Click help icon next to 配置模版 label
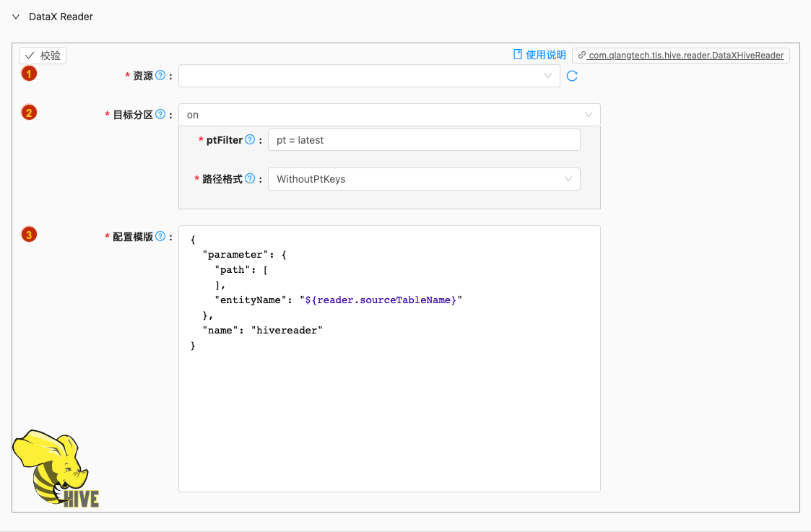Screen dimensions: 811x532 click(x=160, y=236)
